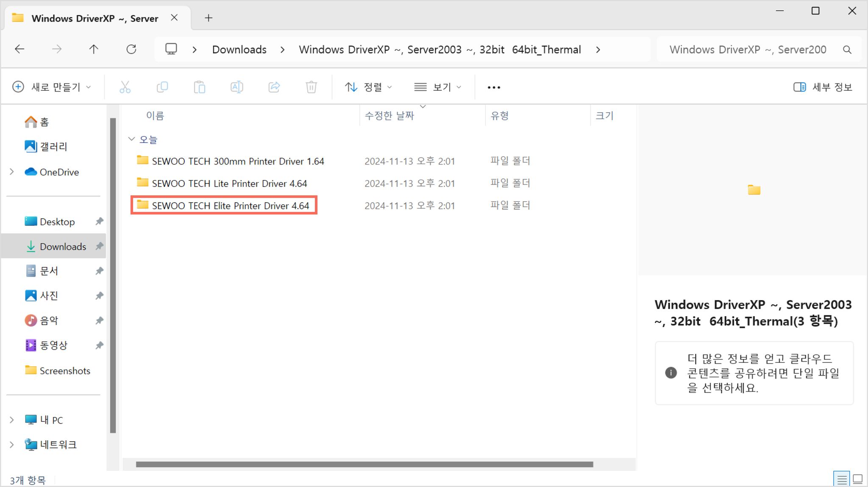Go up one folder level

coord(94,49)
